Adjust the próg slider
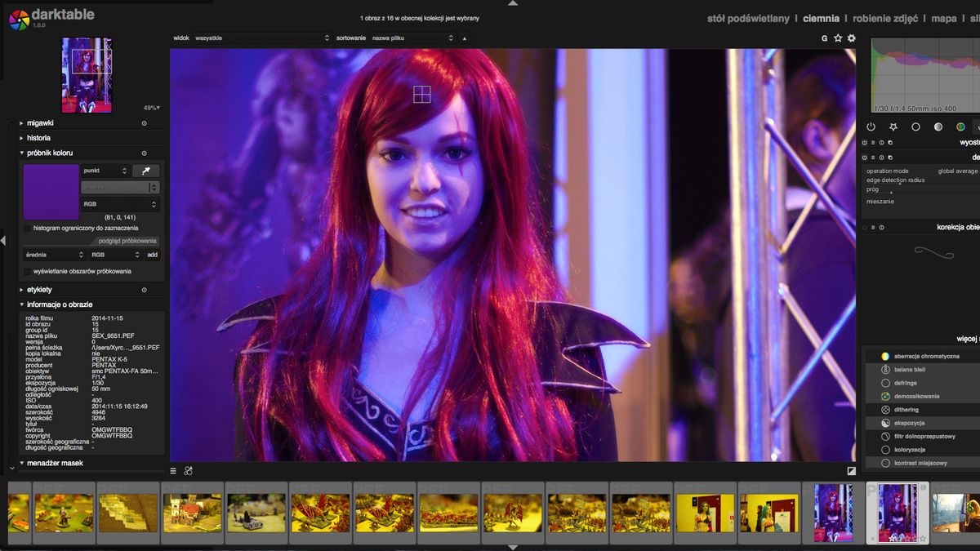 (921, 189)
